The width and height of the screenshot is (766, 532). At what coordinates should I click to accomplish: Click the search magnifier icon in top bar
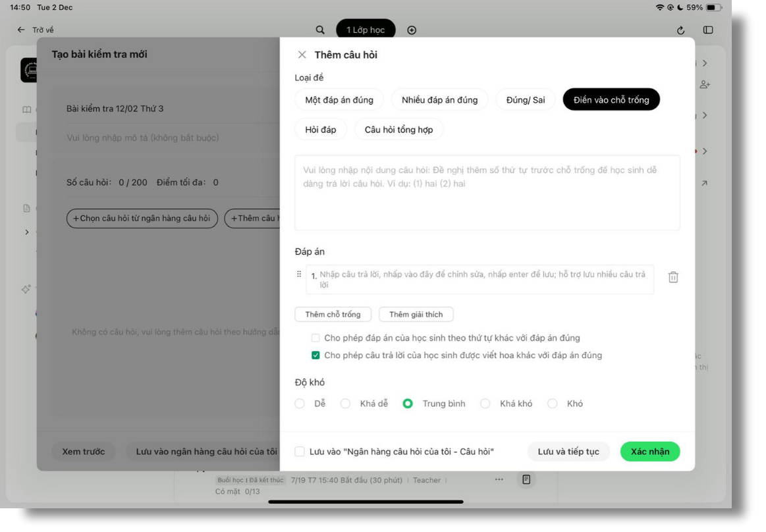[320, 30]
